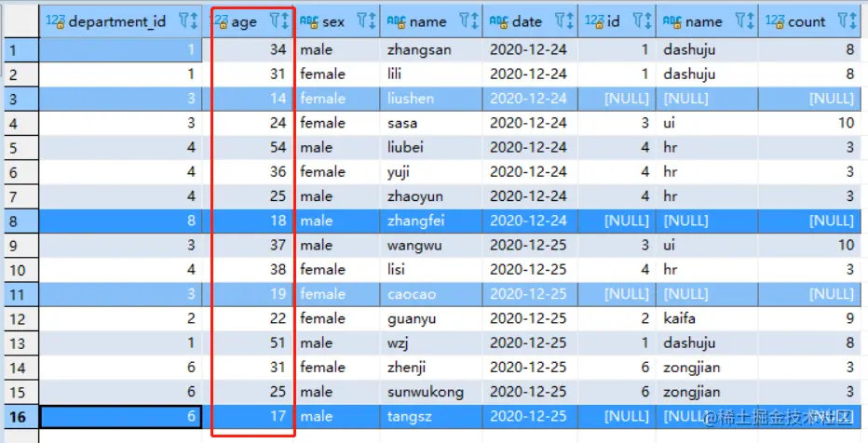Open the filter funnel on age column

point(275,21)
